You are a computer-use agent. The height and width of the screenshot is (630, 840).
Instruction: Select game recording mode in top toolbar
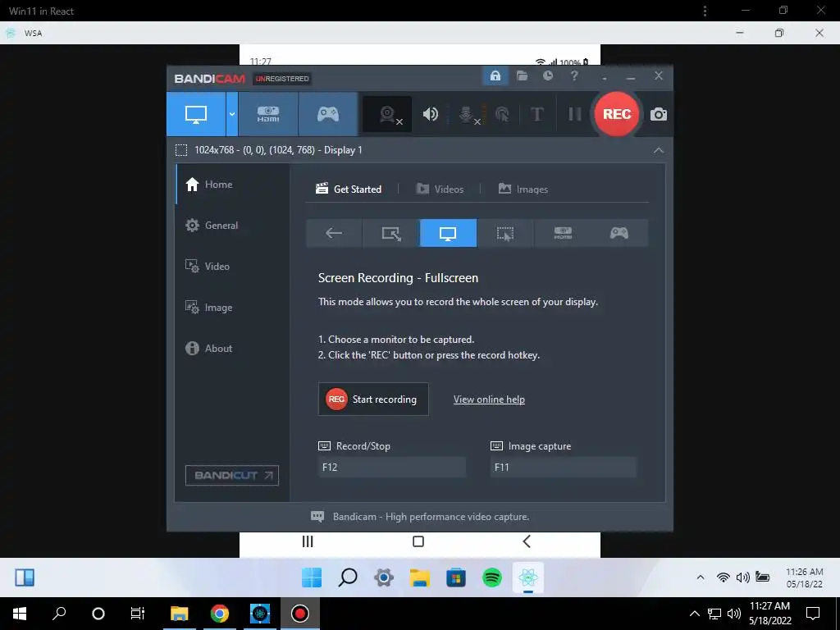tap(328, 114)
